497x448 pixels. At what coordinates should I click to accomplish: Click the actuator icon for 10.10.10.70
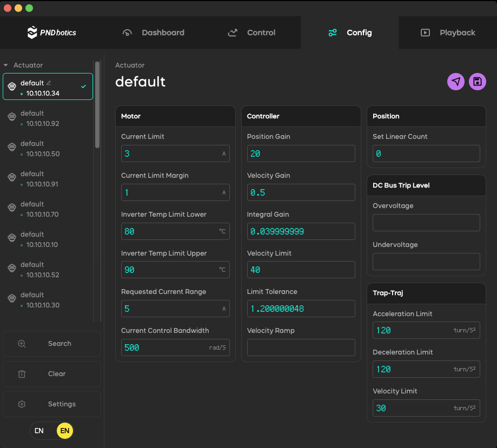[x=12, y=208]
